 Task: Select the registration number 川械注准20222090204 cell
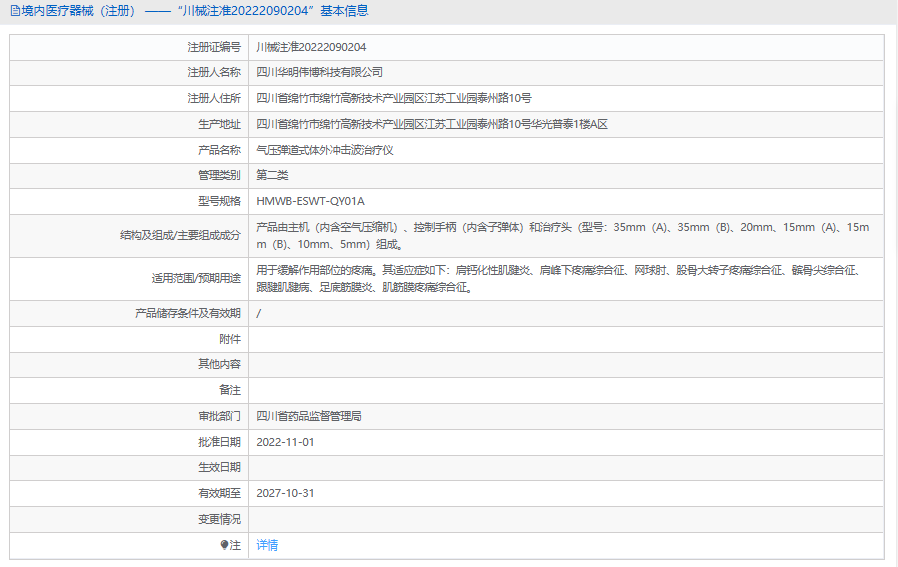(311, 47)
